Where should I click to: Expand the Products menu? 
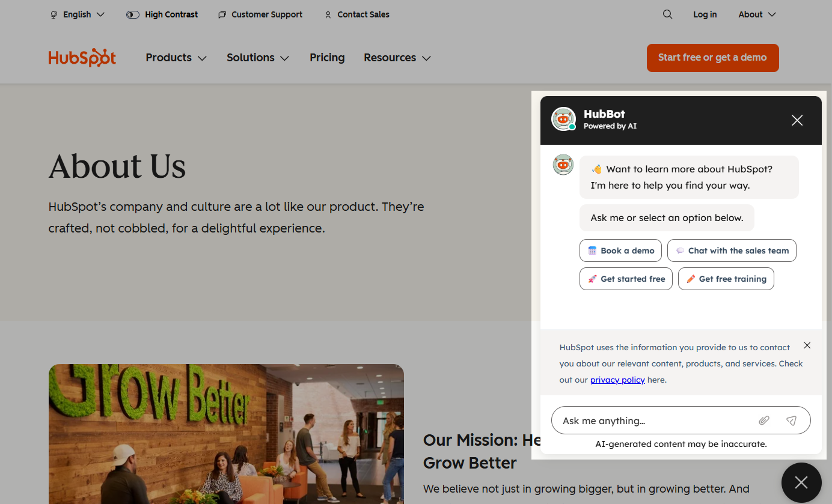[x=176, y=58]
